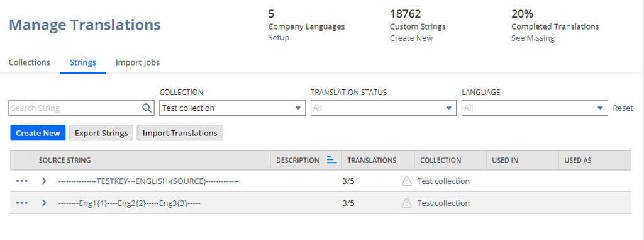644x240 pixels.
Task: Click the Export Strings button
Action: tap(101, 133)
